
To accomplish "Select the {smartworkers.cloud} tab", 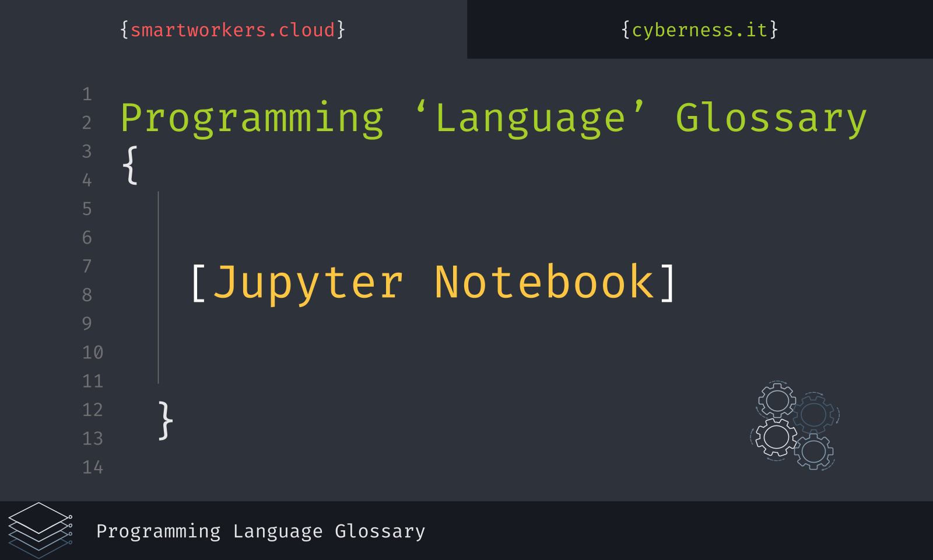I will pyautogui.click(x=233, y=30).
